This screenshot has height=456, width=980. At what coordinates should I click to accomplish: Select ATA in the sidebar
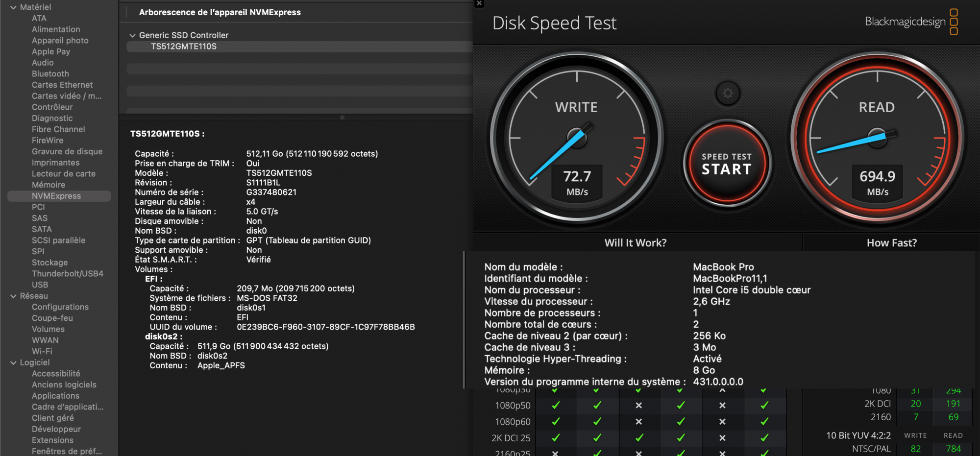(39, 18)
